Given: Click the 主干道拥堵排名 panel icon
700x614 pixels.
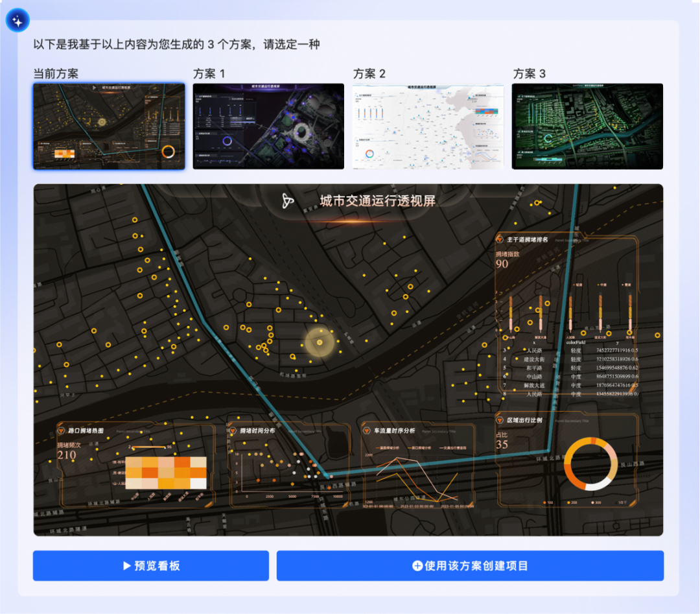Looking at the screenshot, I should click(500, 239).
